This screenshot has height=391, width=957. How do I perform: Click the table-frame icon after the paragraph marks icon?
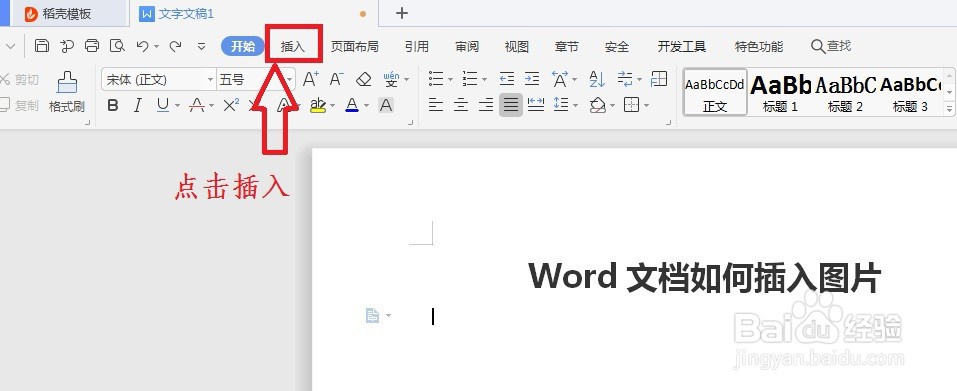click(x=659, y=79)
